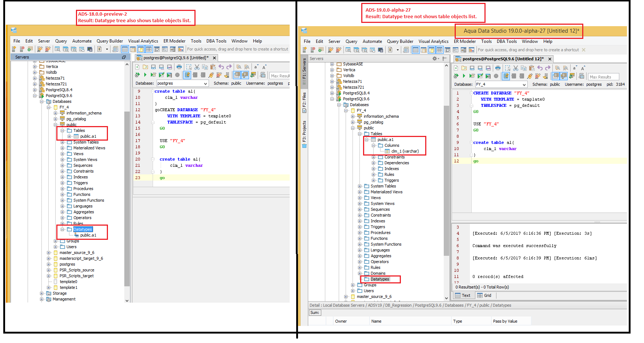644x343 pixels.
Task: Toggle highlighted grid layout button, right main toolbar
Action: pos(439,50)
